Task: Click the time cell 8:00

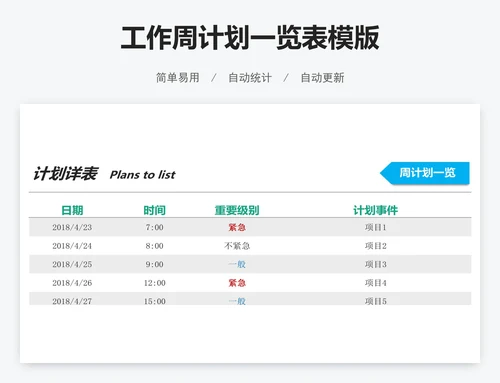Action: click(154, 246)
